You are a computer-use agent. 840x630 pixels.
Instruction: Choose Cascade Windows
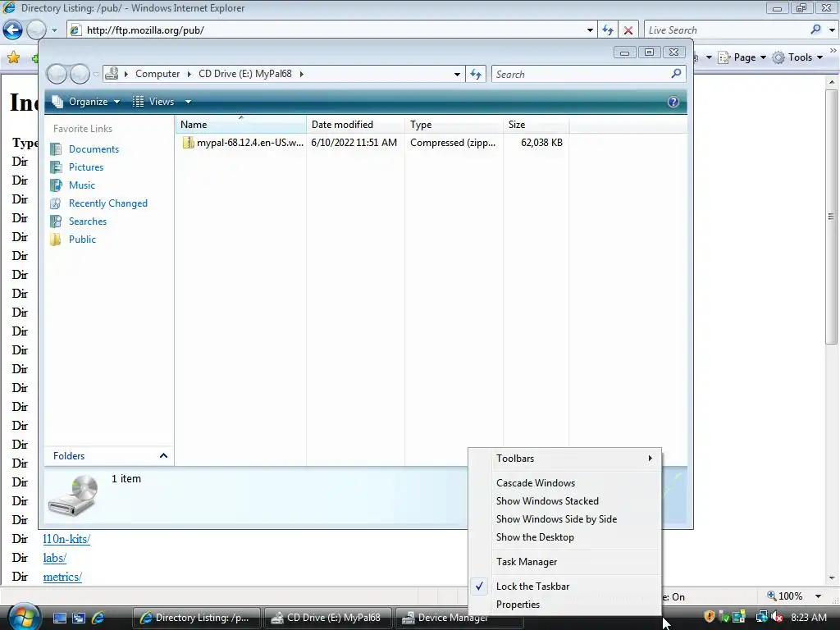coord(565,483)
